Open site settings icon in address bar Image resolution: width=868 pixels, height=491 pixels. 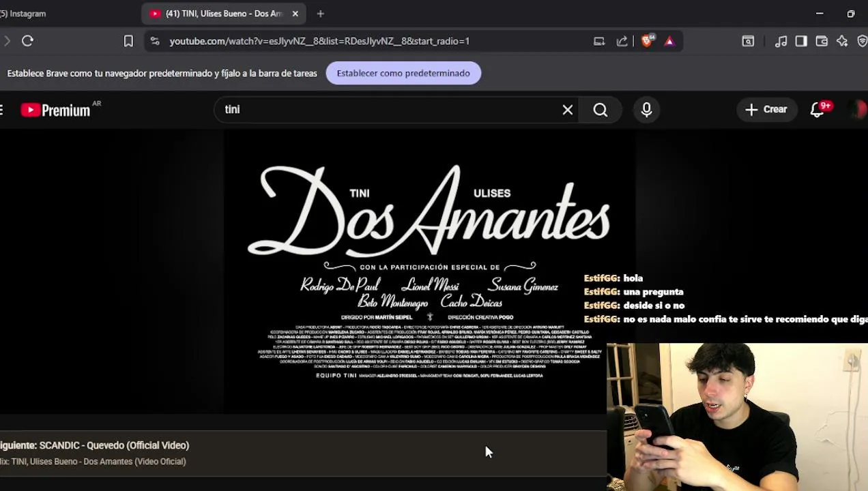pyautogui.click(x=155, y=41)
